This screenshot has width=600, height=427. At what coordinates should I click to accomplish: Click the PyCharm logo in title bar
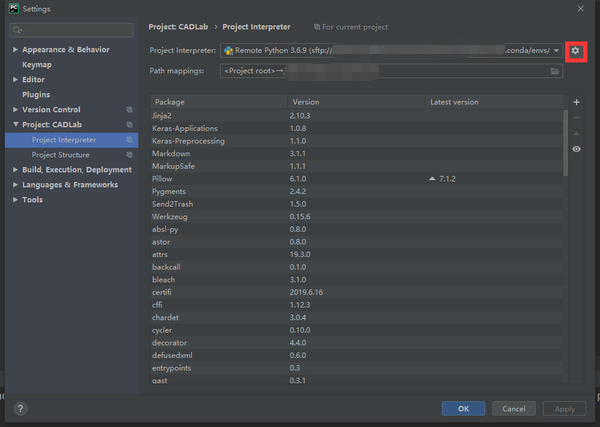click(10, 9)
